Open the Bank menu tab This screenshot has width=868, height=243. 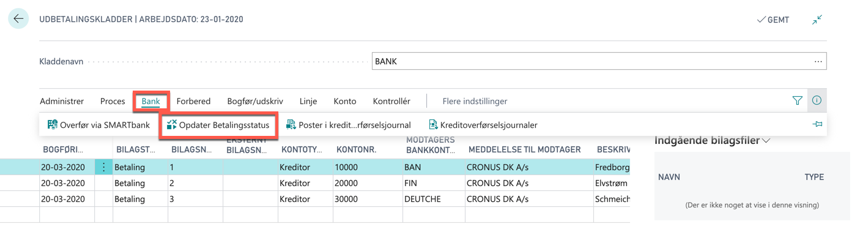point(150,101)
